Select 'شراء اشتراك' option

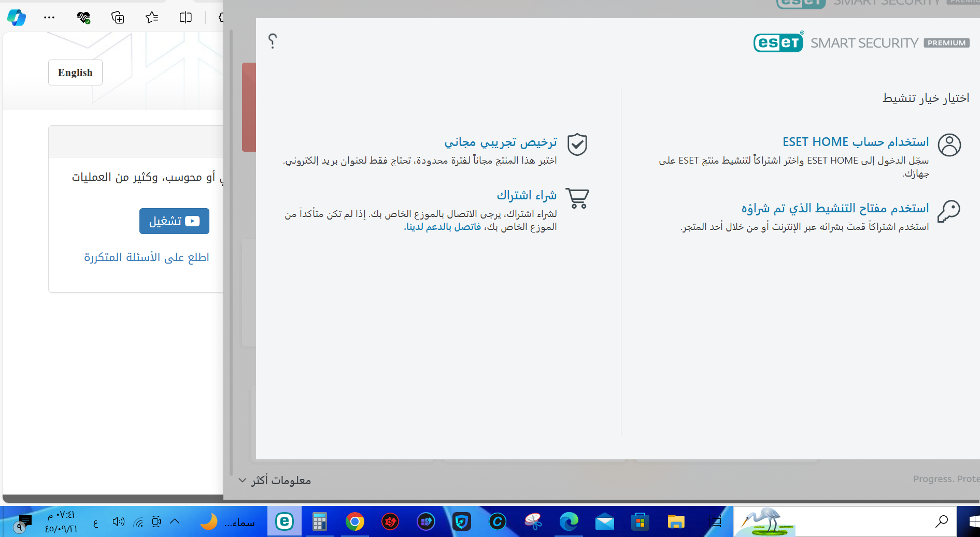[527, 195]
